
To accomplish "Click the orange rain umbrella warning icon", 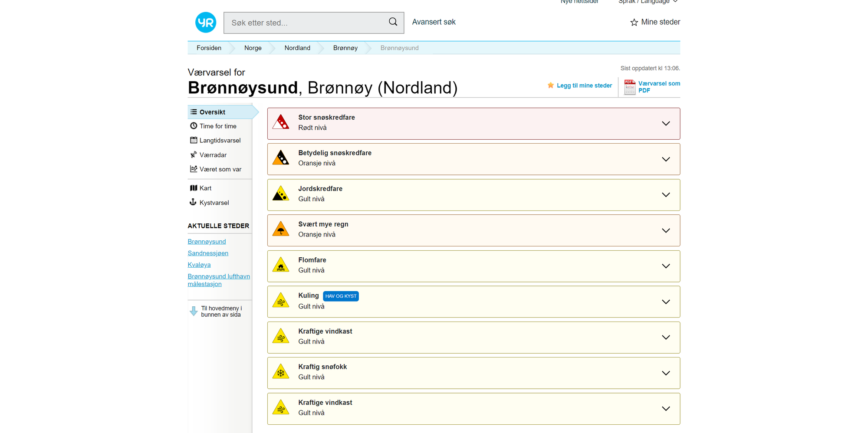I will 281,229.
